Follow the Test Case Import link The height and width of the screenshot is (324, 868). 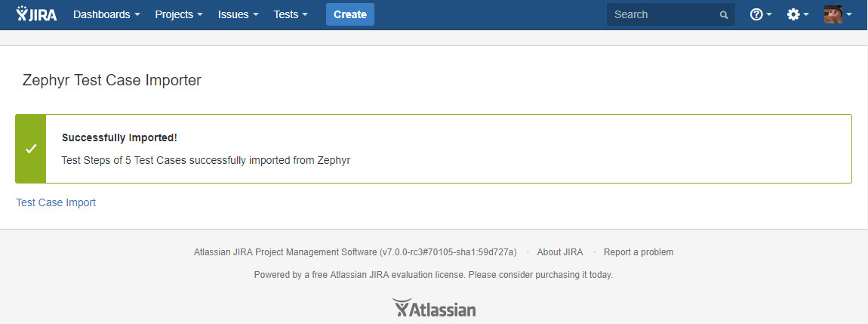tap(56, 202)
